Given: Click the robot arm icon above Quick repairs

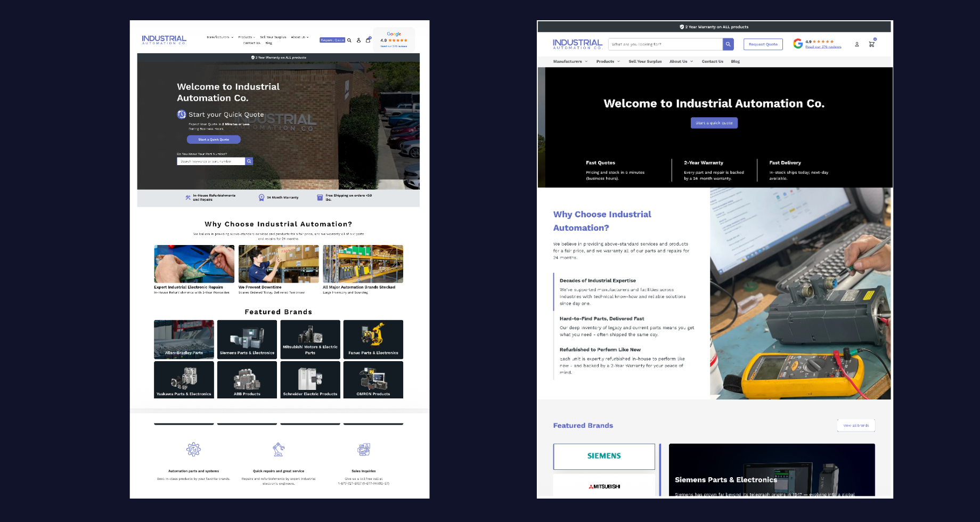Looking at the screenshot, I should tap(279, 450).
